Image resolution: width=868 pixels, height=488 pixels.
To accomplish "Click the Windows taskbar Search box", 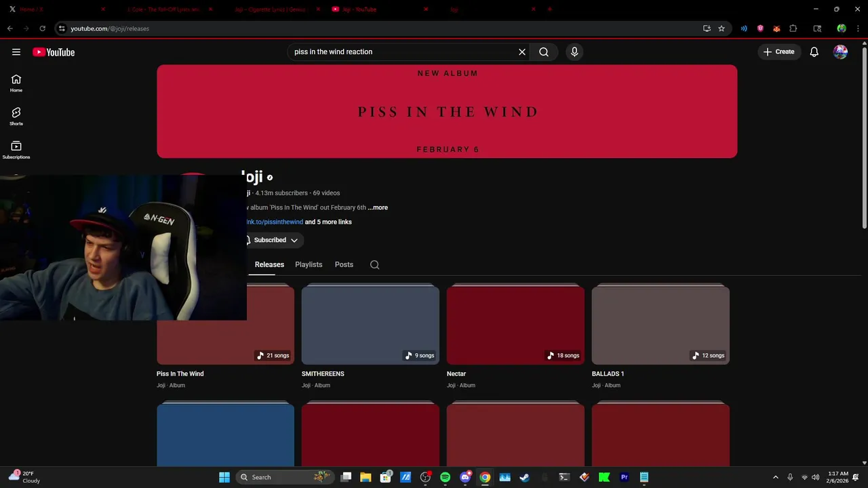I will 285,477.
